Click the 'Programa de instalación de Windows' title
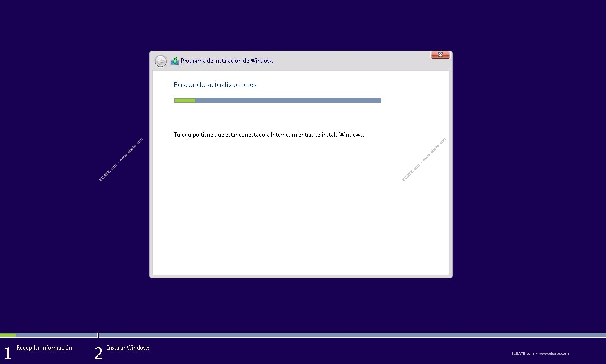The width and height of the screenshot is (606, 364). point(227,61)
